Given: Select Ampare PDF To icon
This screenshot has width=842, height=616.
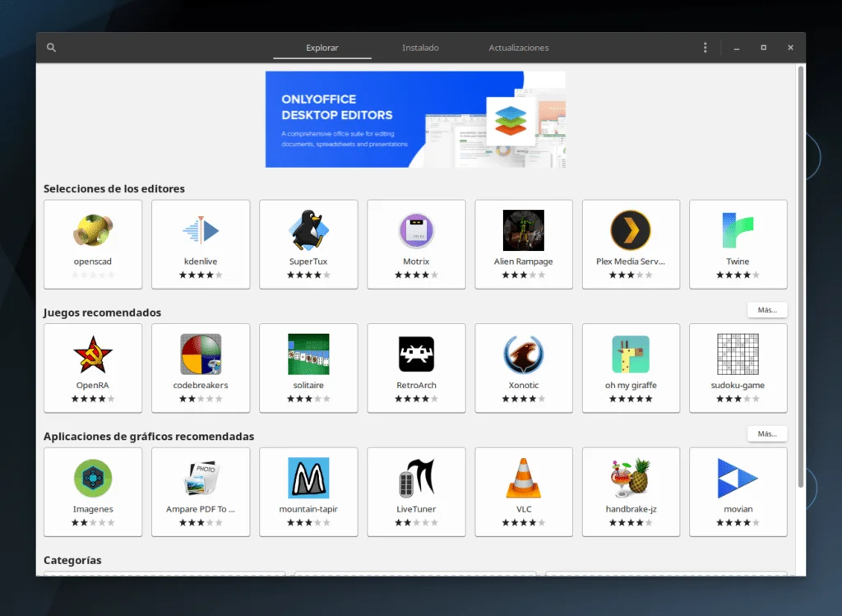Looking at the screenshot, I should tap(201, 478).
